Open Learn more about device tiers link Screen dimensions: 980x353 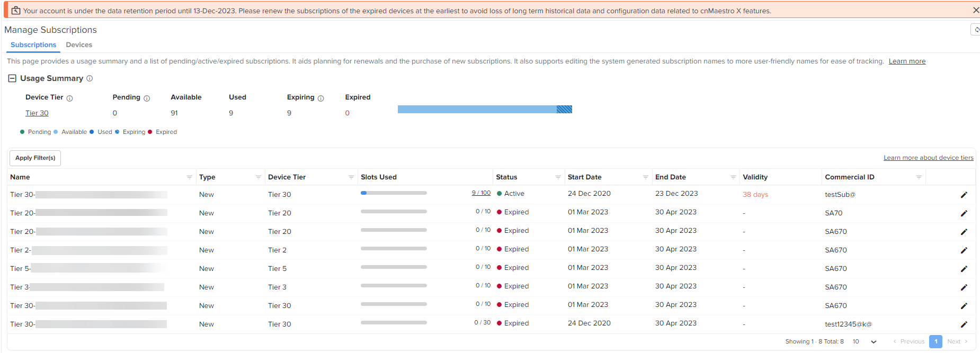[x=928, y=158]
